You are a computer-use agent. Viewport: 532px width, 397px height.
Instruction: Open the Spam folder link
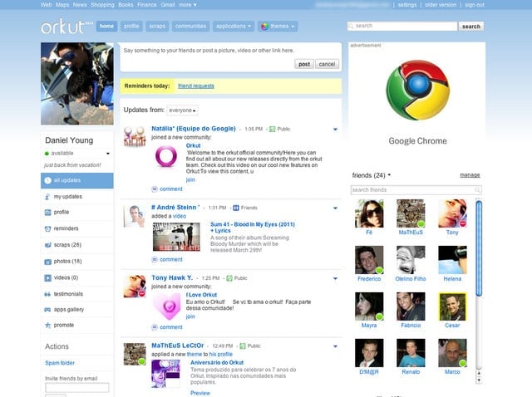point(60,363)
